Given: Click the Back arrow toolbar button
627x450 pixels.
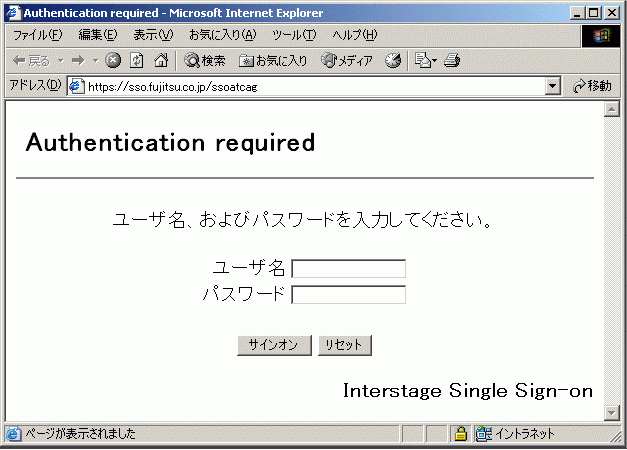Looking at the screenshot, I should tap(31, 61).
